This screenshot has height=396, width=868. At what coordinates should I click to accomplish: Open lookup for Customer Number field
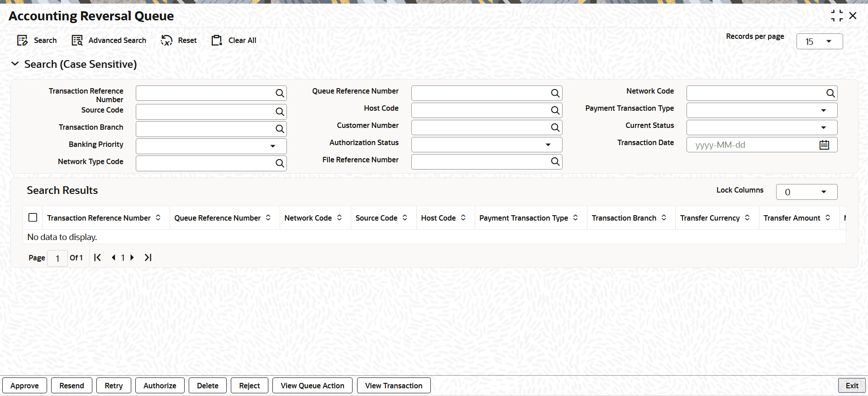555,127
